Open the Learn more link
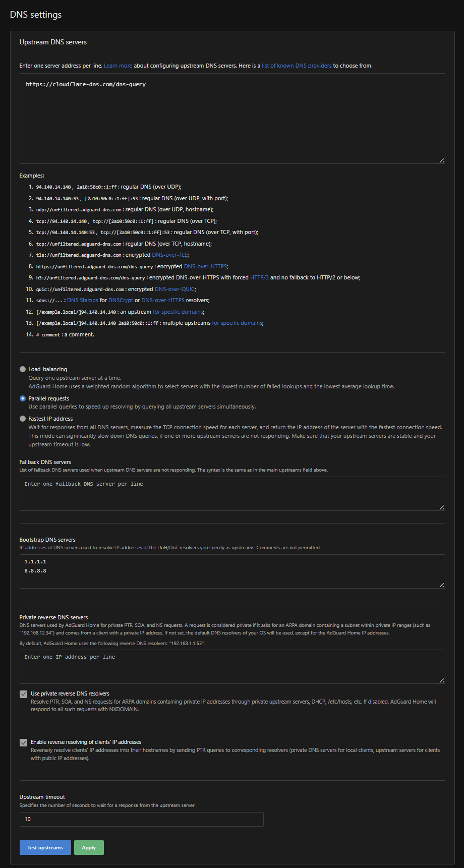The height and width of the screenshot is (868, 464). pos(118,66)
